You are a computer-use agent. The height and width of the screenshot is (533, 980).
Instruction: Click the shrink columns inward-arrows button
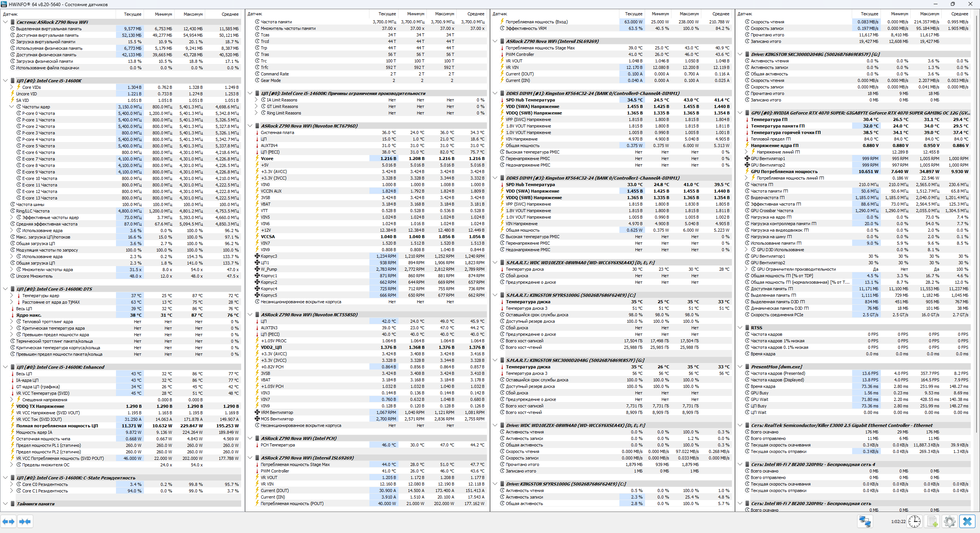[x=25, y=522]
